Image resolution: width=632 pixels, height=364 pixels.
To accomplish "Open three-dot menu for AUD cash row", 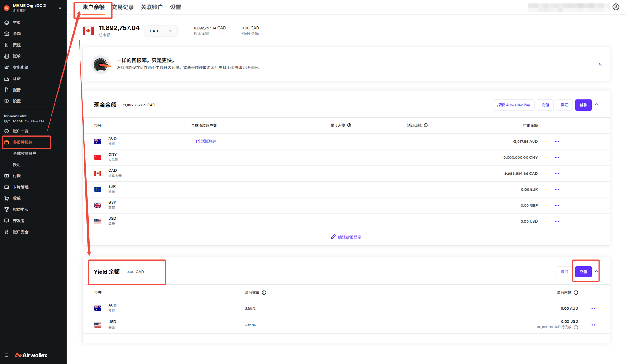I will pos(557,142).
